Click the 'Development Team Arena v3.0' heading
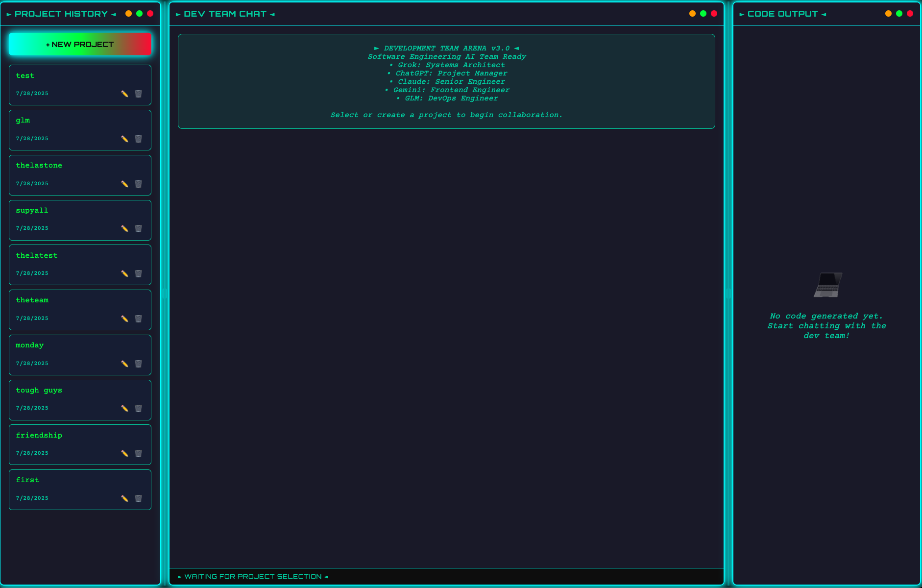The image size is (922, 588). click(x=446, y=49)
